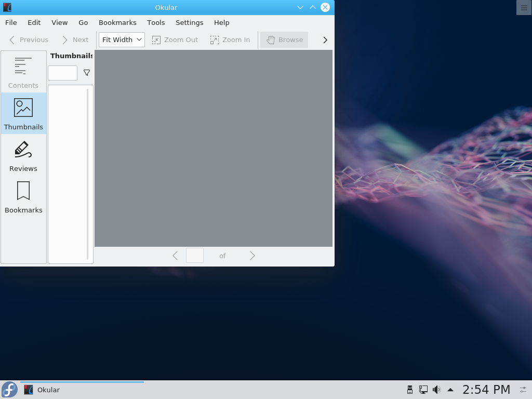Open the View menu
The width and height of the screenshot is (532, 399).
[59, 23]
